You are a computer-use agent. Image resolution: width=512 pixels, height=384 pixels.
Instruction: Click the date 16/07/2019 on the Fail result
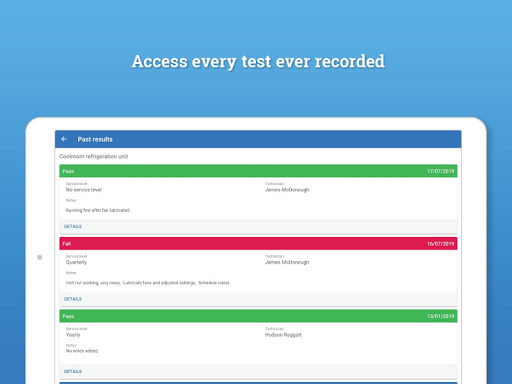(x=441, y=244)
